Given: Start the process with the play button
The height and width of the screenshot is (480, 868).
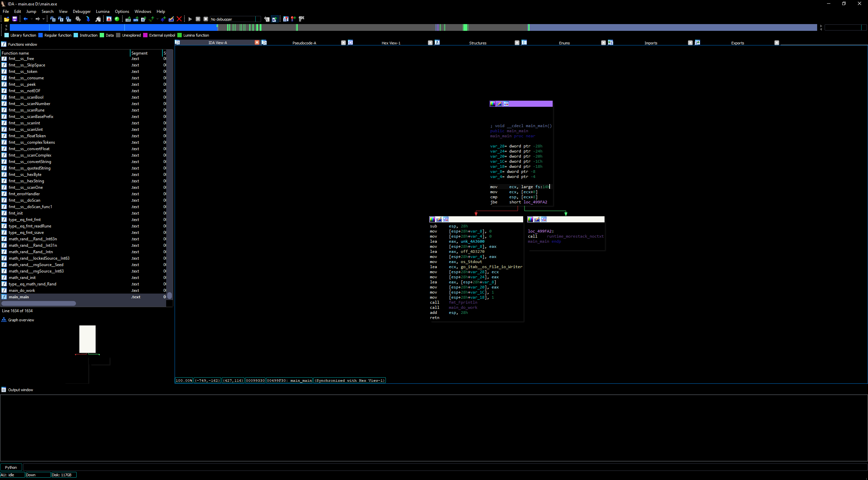Looking at the screenshot, I should [190, 19].
